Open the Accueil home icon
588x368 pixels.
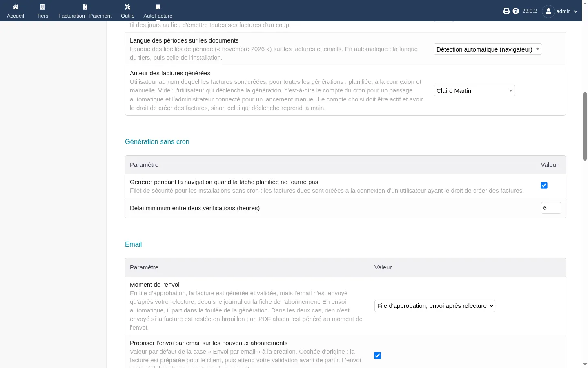click(x=16, y=7)
